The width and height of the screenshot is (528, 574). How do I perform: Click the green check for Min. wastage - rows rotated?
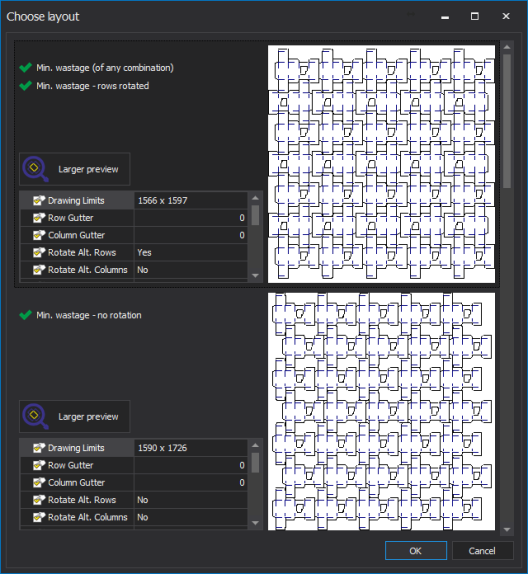point(26,86)
